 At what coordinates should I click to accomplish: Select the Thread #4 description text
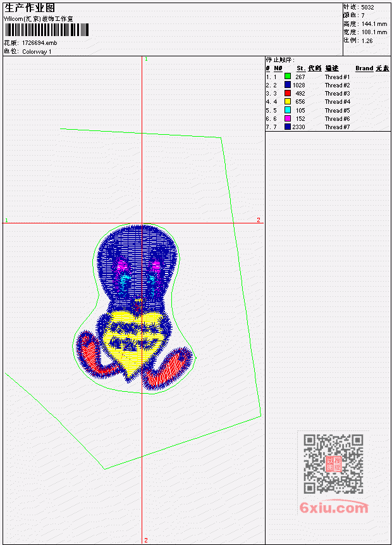(337, 102)
